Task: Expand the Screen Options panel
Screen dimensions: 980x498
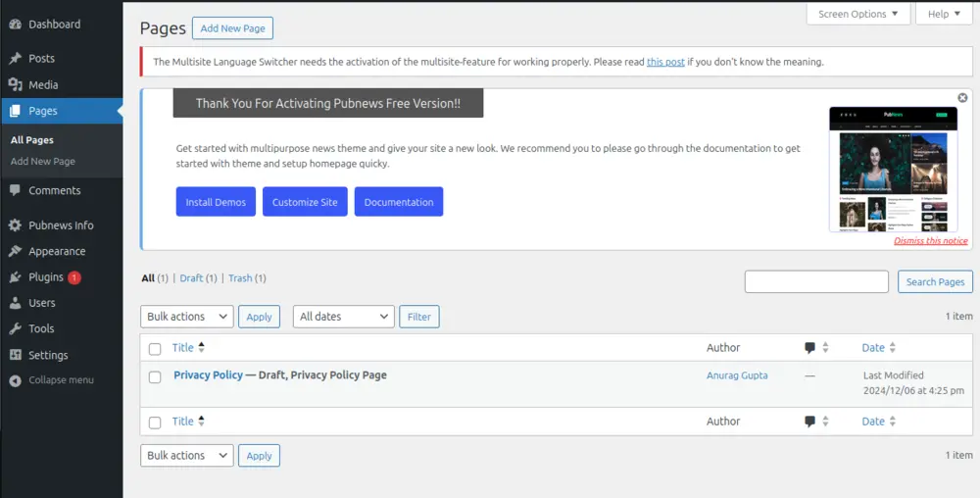Action: tap(858, 14)
